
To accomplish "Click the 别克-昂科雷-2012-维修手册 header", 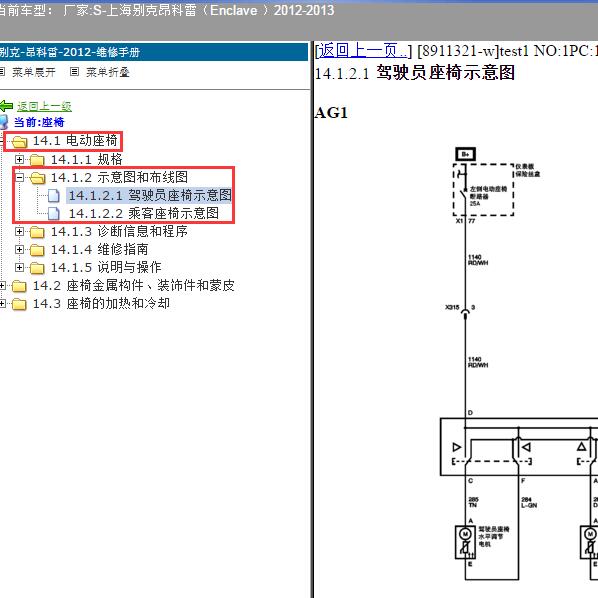I will coord(154,52).
